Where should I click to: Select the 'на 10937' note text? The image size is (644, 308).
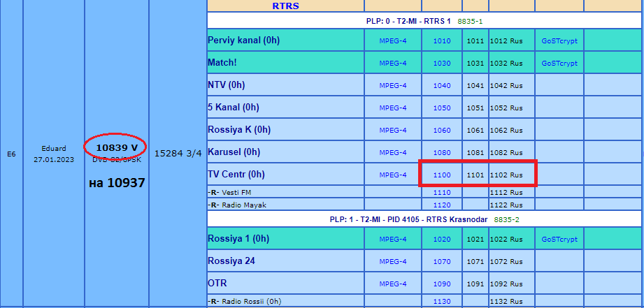tap(117, 183)
